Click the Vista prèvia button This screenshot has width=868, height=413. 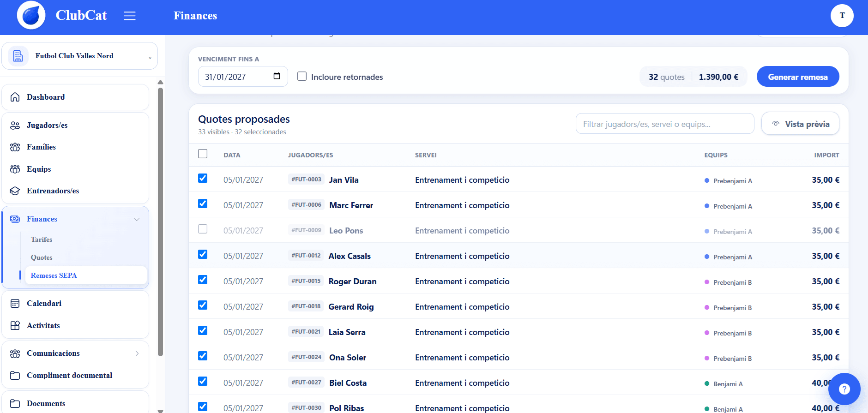click(800, 124)
